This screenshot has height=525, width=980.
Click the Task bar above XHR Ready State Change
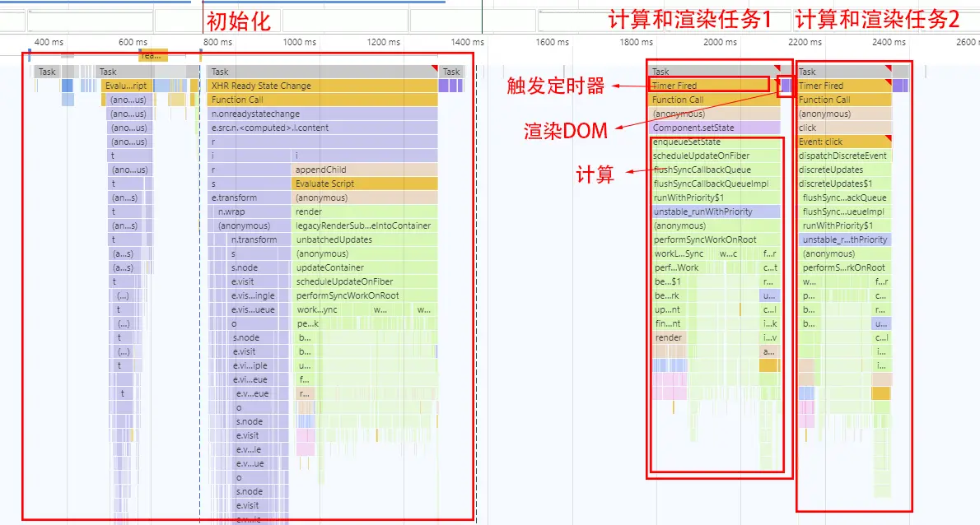(x=322, y=72)
